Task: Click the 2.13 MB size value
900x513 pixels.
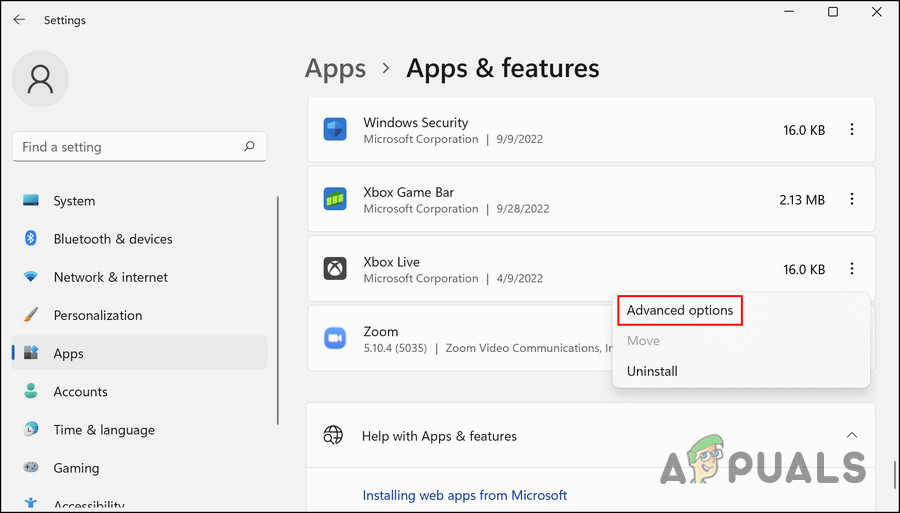Action: [802, 200]
